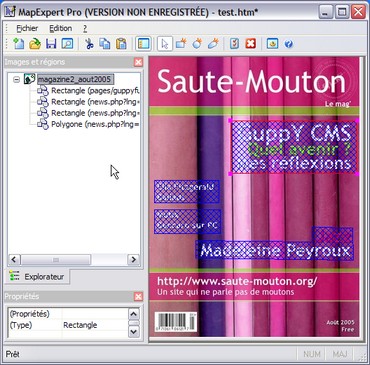This screenshot has width=370, height=365.
Task: Save using the floppy disk icon
Action: point(51,44)
